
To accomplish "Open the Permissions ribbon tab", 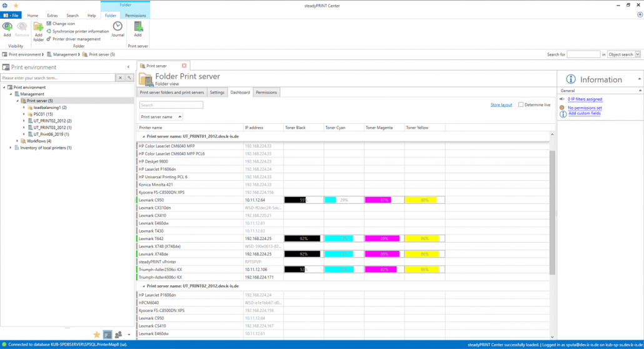I will 136,16.
